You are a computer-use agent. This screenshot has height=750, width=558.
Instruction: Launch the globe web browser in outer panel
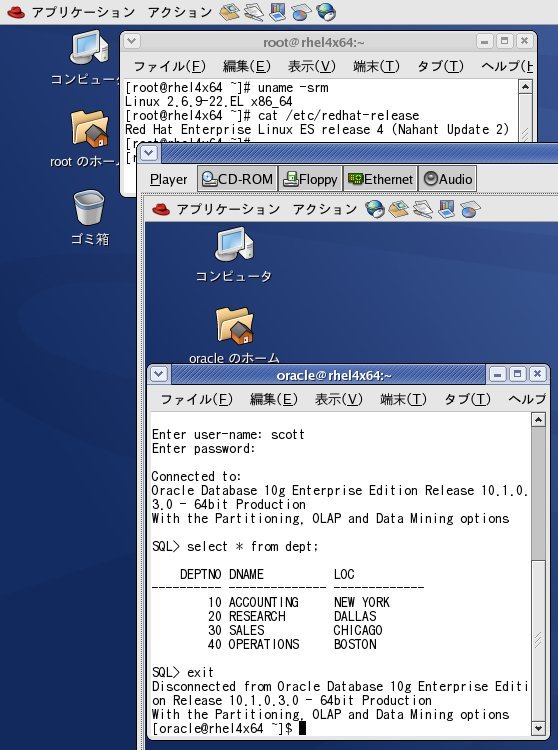[x=326, y=12]
